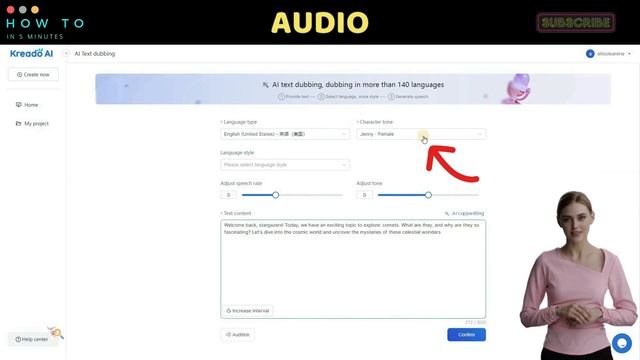Screen dimensions: 640x360
Task: Open the Character tone dropdown showing Jenny
Action: coord(421,134)
